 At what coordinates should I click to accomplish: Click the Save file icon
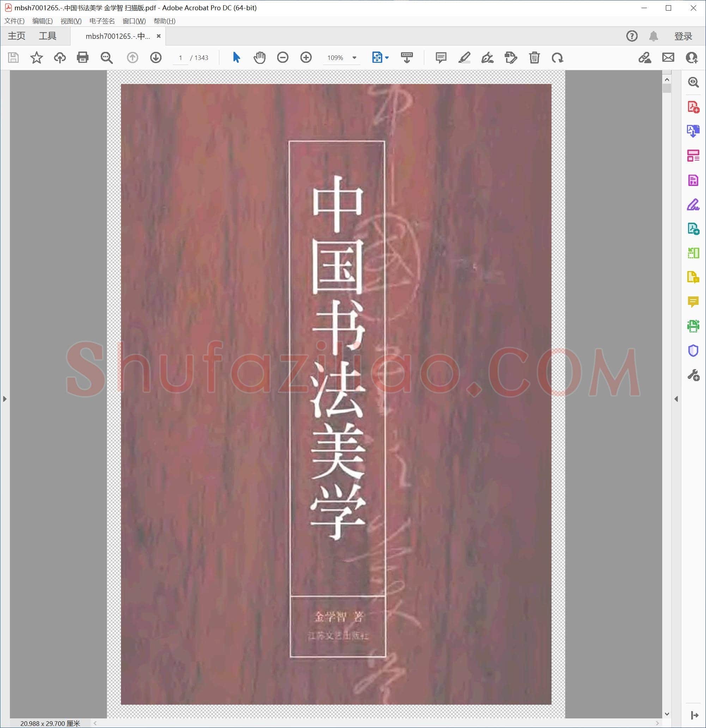13,58
